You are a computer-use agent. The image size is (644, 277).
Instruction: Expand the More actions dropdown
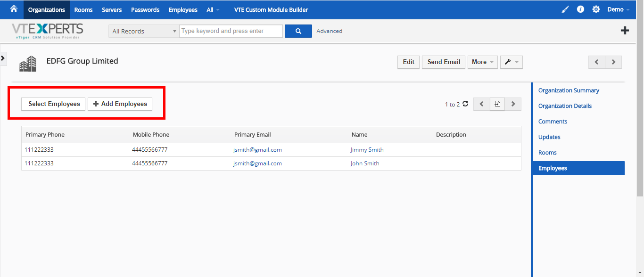tap(482, 62)
